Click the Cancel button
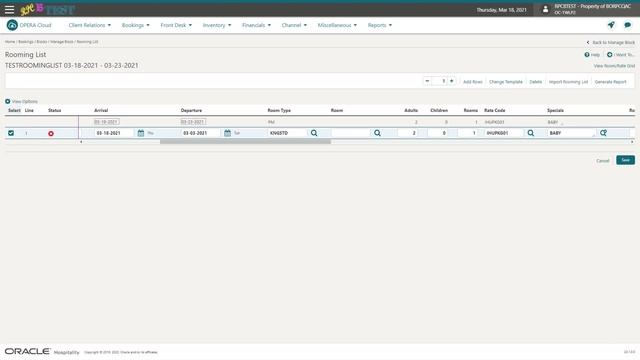Screen dimensions: 640x360 click(x=602, y=160)
